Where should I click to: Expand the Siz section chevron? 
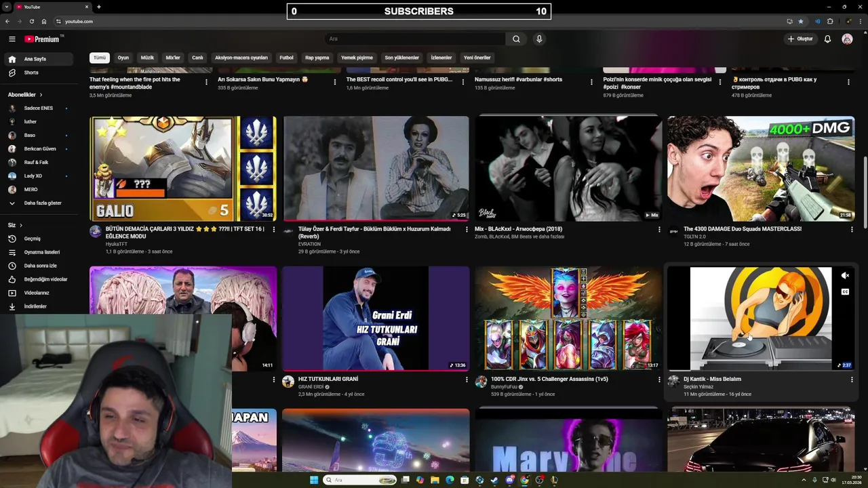click(x=21, y=225)
